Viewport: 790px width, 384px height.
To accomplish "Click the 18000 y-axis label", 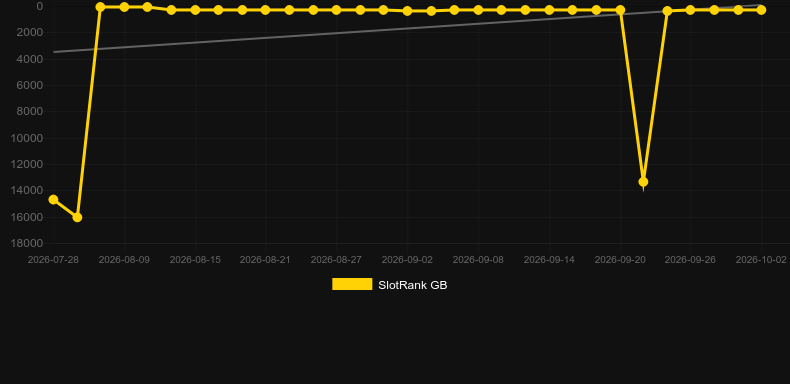I will [x=27, y=244].
